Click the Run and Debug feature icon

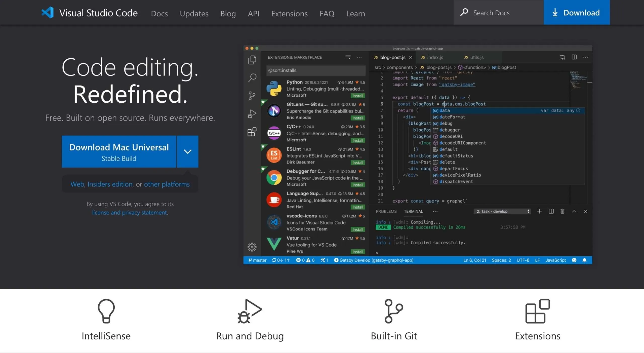tap(250, 311)
